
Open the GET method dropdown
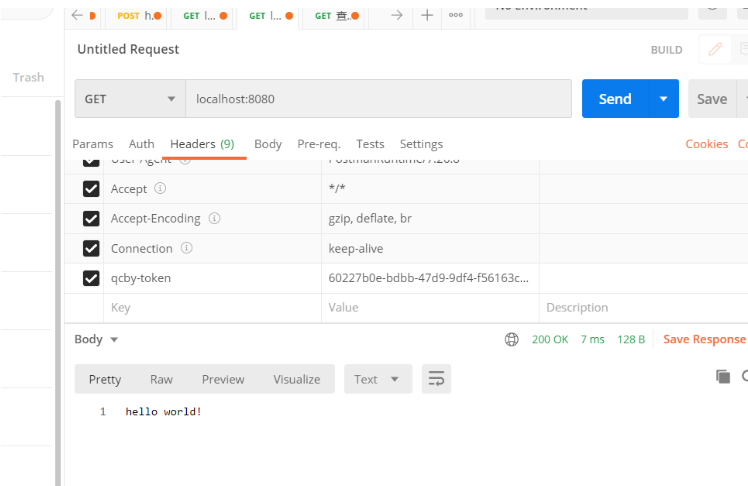pyautogui.click(x=130, y=99)
